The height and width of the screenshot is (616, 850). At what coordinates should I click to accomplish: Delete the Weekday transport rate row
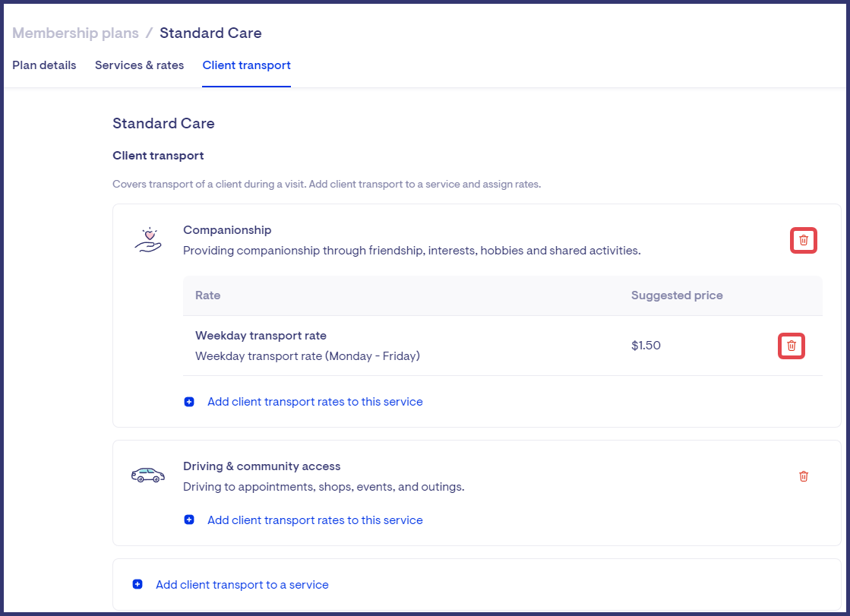coord(791,346)
